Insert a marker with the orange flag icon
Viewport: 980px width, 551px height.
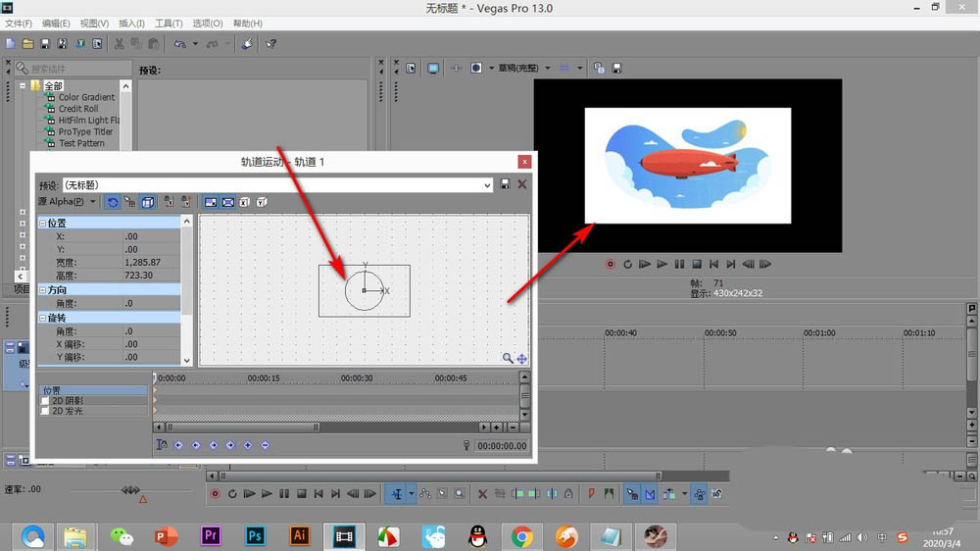pos(591,494)
